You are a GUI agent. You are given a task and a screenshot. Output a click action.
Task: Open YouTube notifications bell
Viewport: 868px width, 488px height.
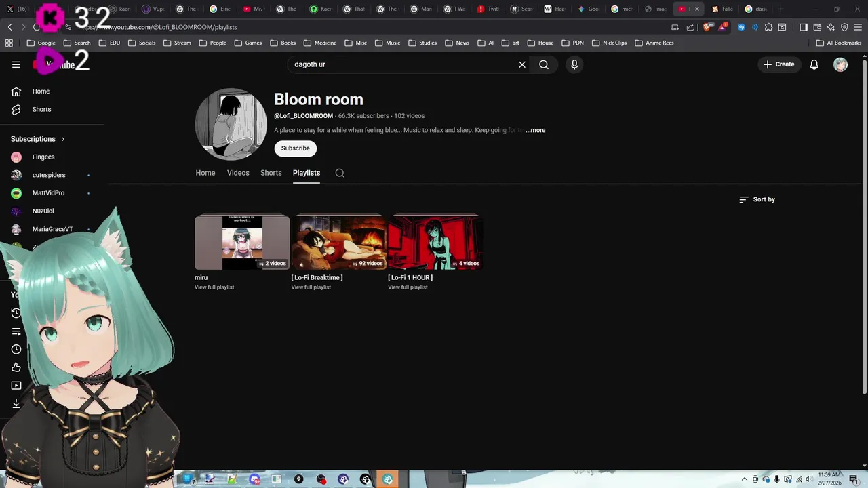pyautogui.click(x=814, y=64)
